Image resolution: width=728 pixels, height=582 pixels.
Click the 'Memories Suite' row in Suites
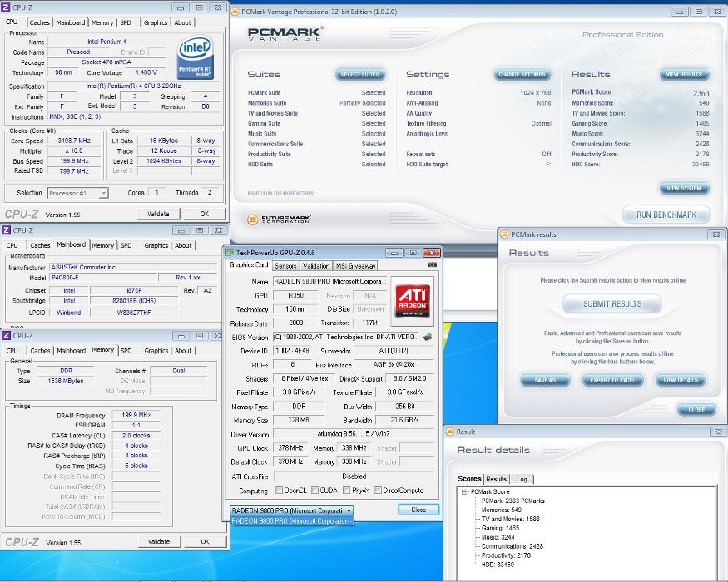(x=317, y=103)
